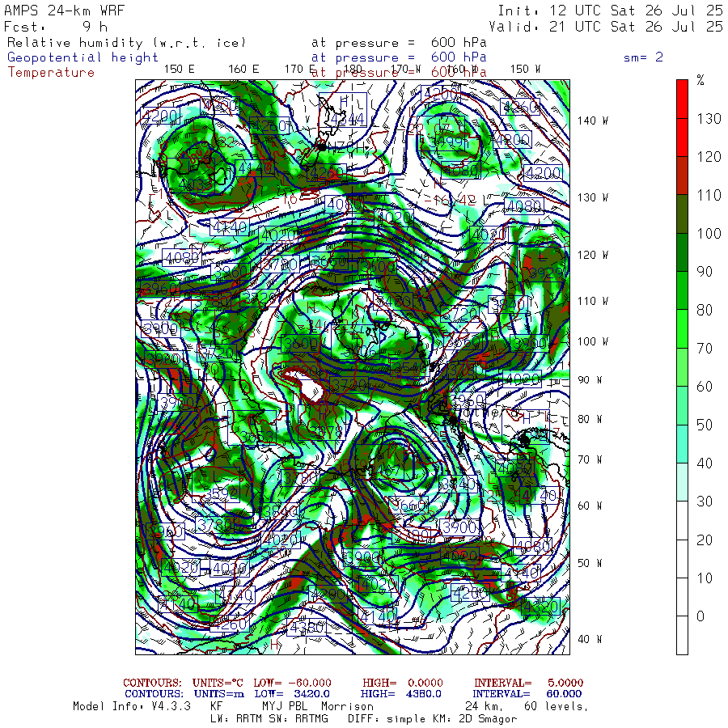Select the '150 W' longitude label above map
This screenshot has width=728, height=728.
525,69
